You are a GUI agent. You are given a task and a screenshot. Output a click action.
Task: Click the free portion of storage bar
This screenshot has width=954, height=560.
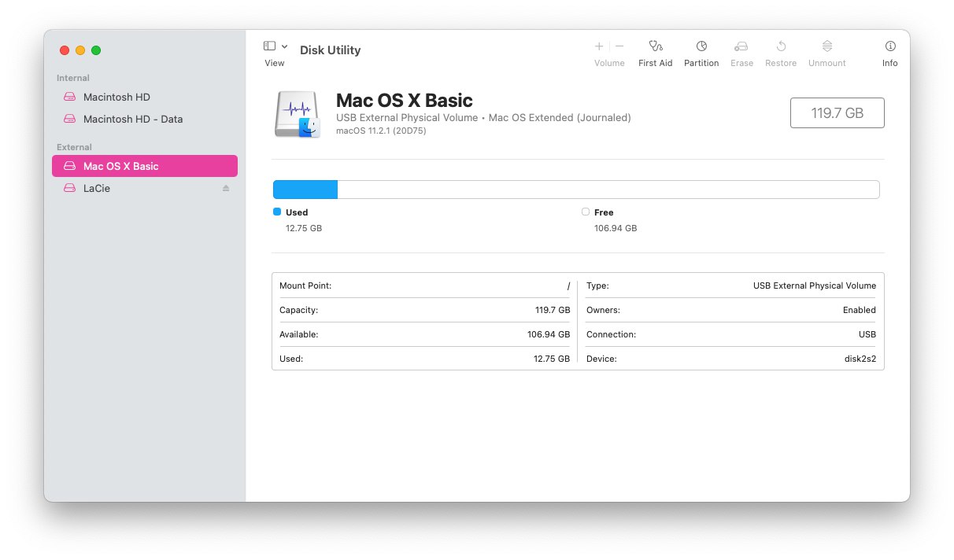click(x=608, y=190)
